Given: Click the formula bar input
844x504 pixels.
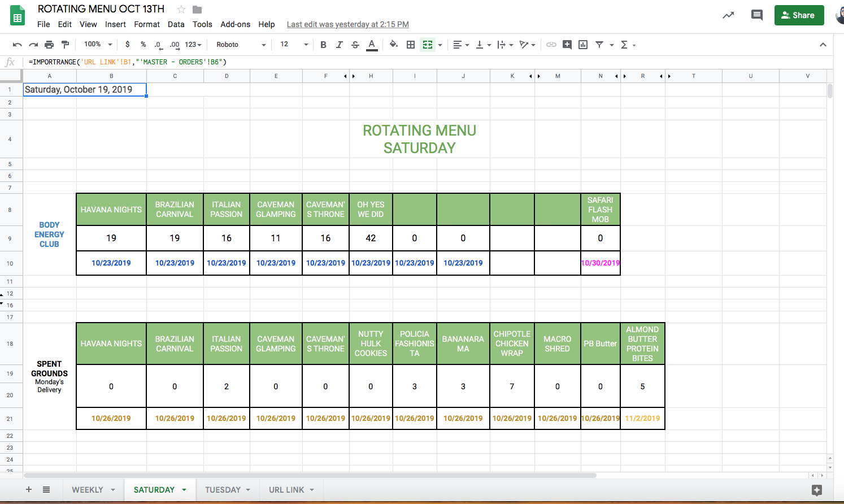Looking at the screenshot, I should coord(395,62).
